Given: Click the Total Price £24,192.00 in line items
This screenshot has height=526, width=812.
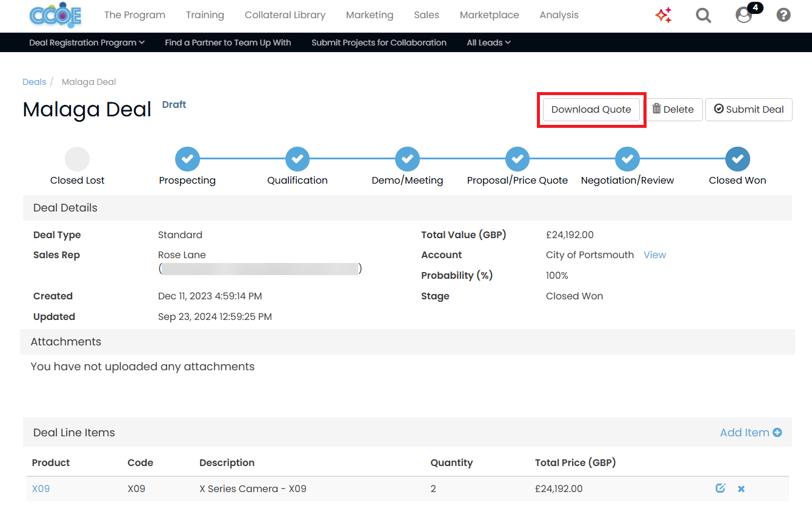Looking at the screenshot, I should pos(559,489).
